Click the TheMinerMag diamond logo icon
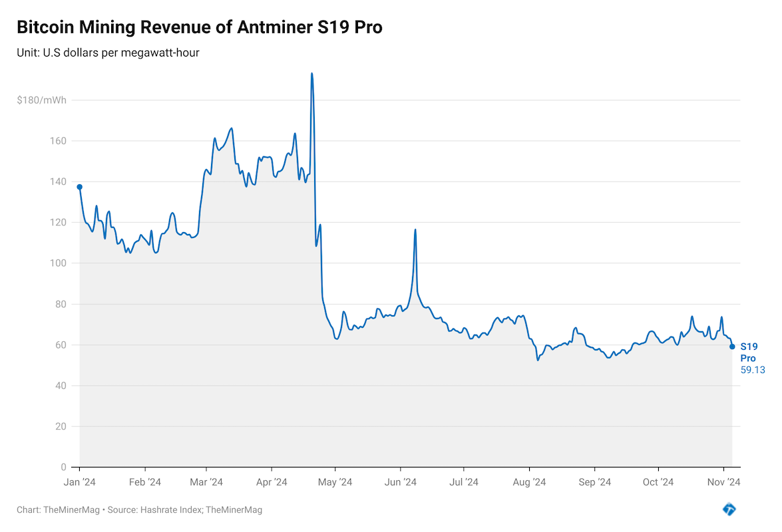This screenshot has height=532, width=782. point(730,509)
